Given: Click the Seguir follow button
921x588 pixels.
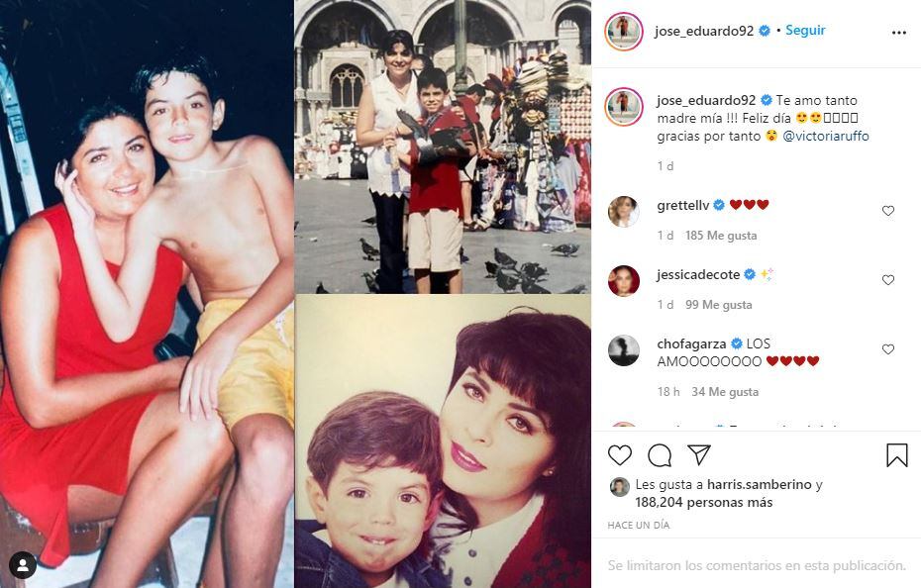Looking at the screenshot, I should (805, 30).
